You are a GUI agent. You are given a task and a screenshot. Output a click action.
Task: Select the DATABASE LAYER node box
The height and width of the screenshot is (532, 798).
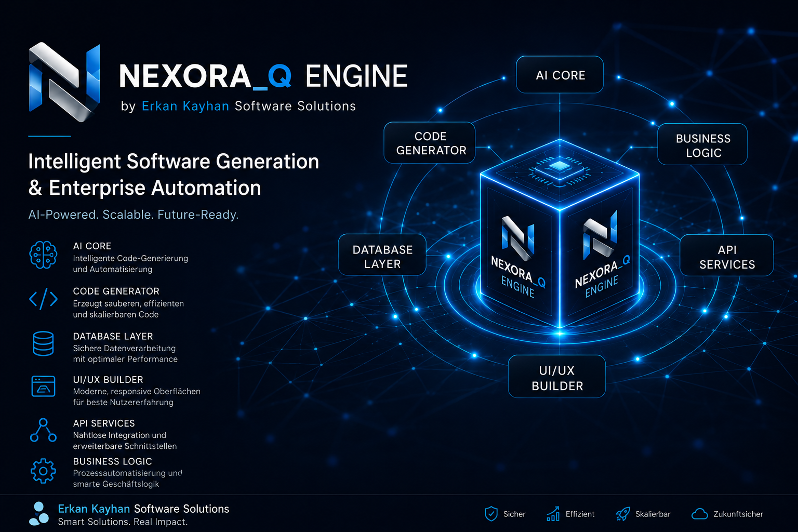(x=382, y=255)
